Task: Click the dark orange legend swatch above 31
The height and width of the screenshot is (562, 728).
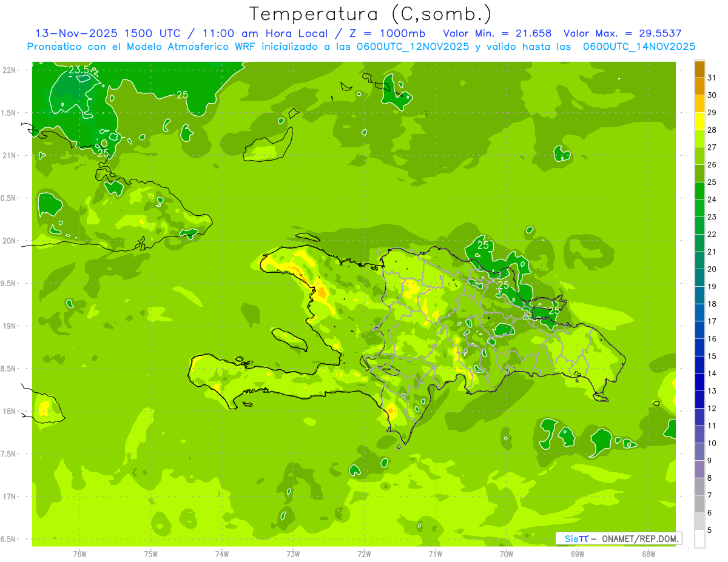Action: pos(699,69)
